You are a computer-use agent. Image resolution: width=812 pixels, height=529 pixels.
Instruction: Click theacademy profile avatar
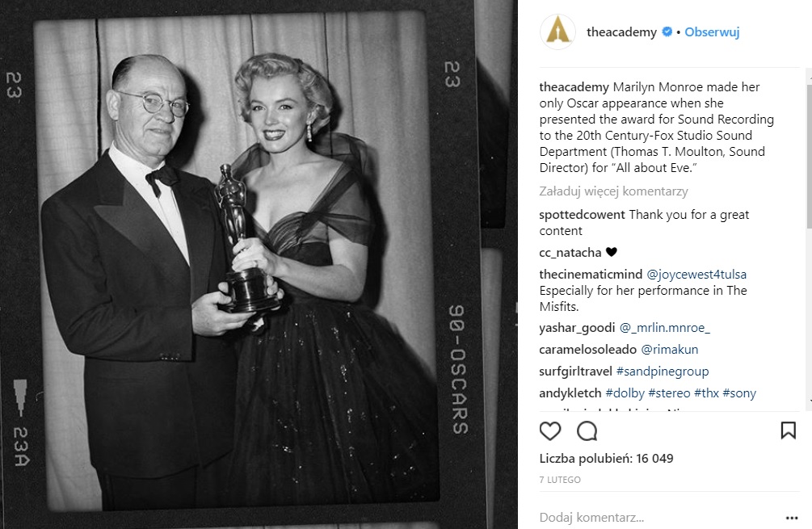[x=557, y=32]
